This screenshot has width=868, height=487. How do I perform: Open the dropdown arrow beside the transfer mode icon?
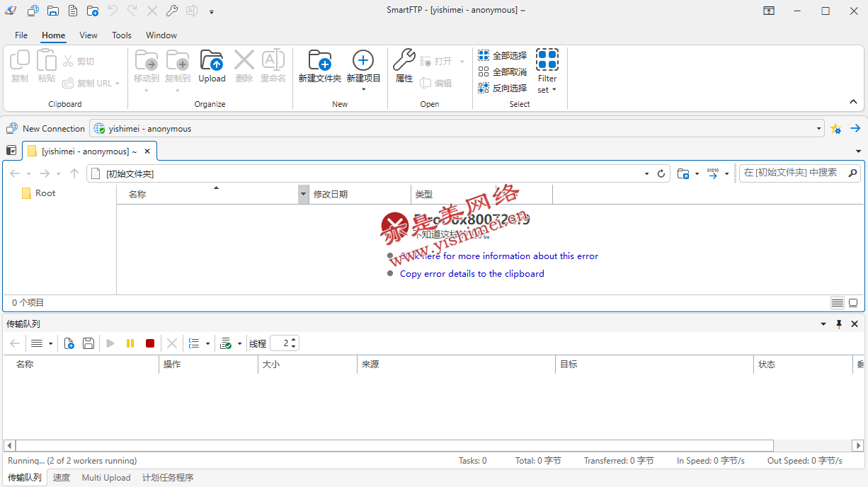pos(727,173)
